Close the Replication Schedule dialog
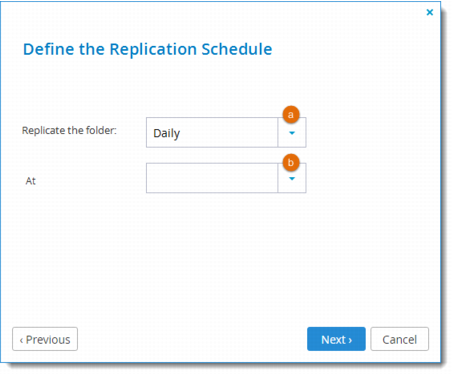This screenshot has height=374, width=452. pyautogui.click(x=430, y=12)
